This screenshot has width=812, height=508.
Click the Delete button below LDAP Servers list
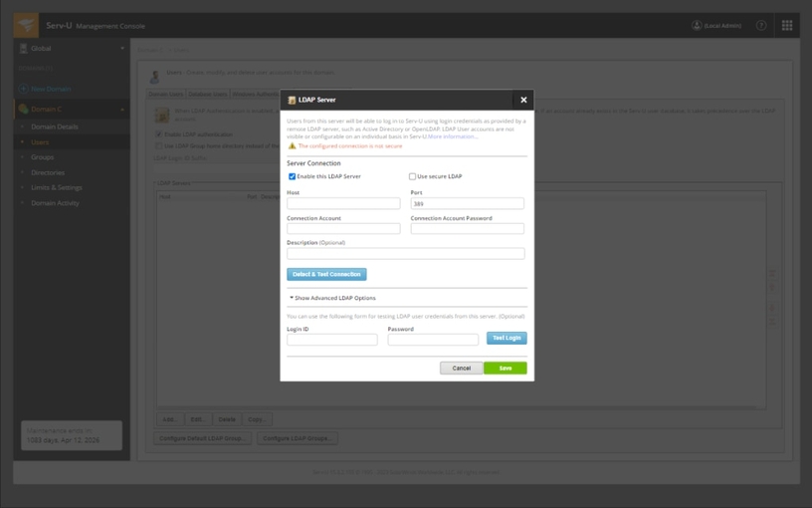(227, 419)
